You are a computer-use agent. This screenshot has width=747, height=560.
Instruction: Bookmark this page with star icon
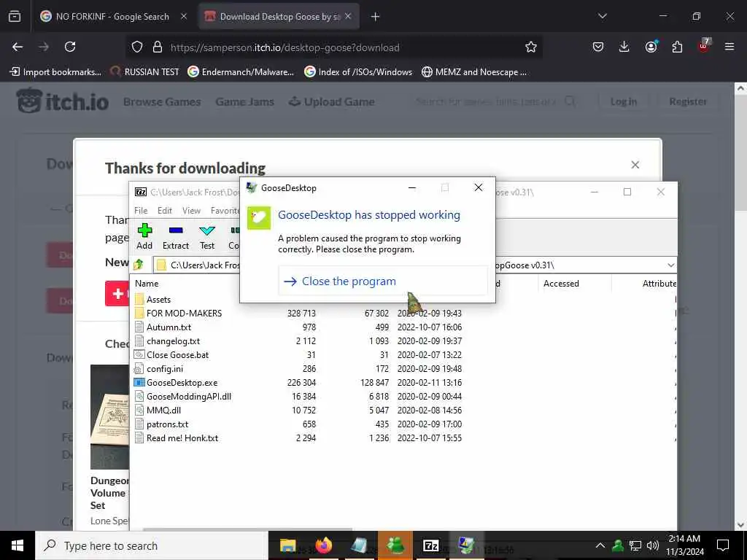tap(531, 47)
